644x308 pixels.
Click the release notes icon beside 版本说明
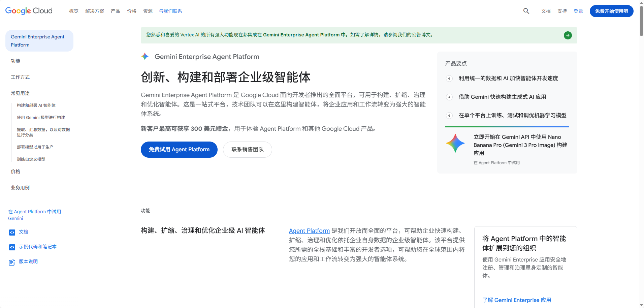click(12, 262)
